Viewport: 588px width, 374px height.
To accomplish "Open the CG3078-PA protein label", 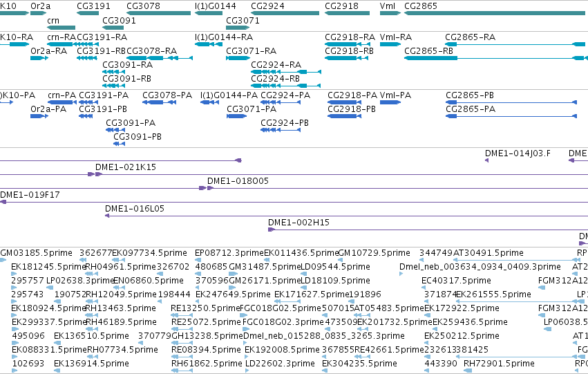I will 167,95.
